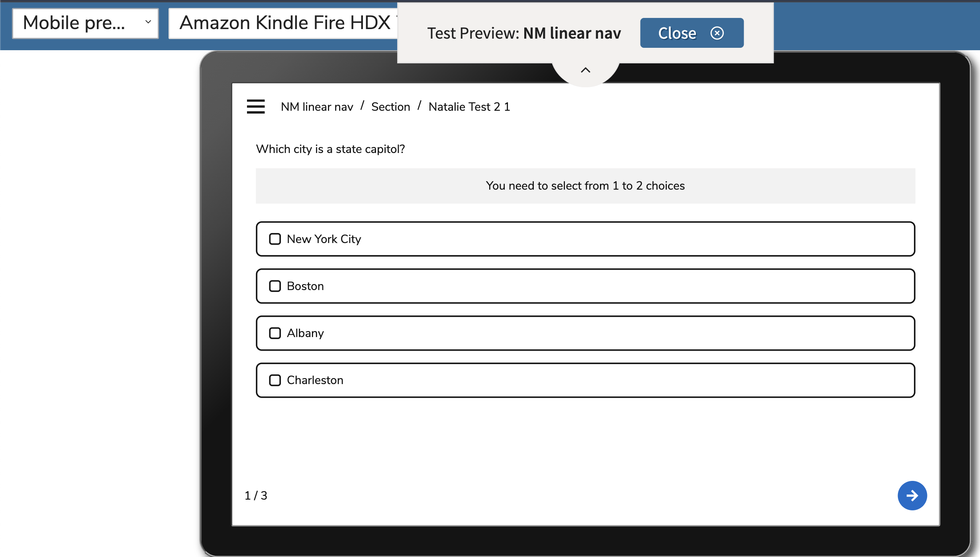Click the Boston answer option label
Screen dimensions: 980x557
[305, 286]
